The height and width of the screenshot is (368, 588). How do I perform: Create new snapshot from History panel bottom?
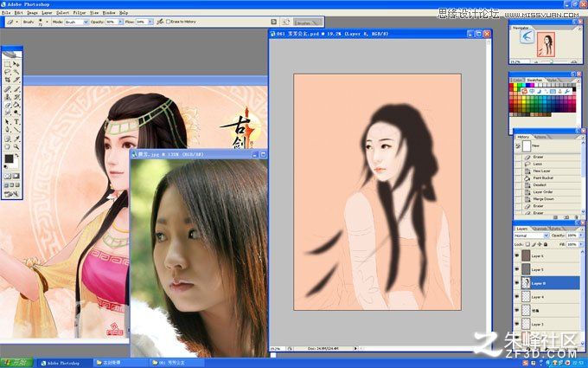coord(566,217)
